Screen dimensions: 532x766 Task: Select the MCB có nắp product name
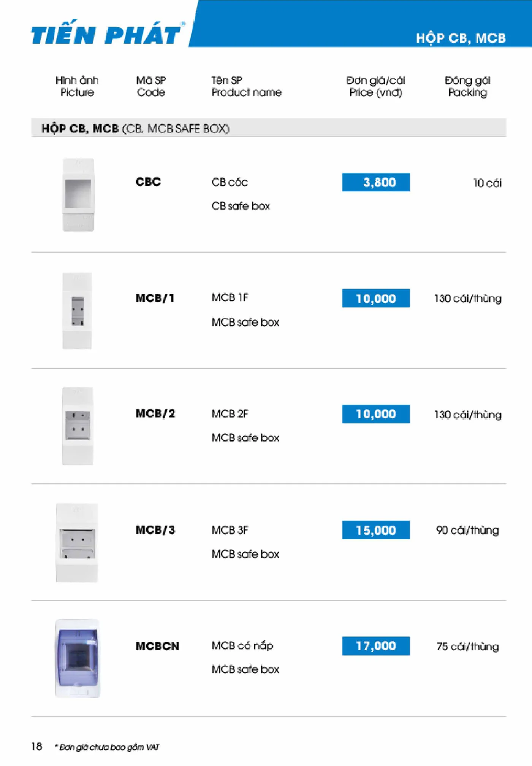pos(242,646)
